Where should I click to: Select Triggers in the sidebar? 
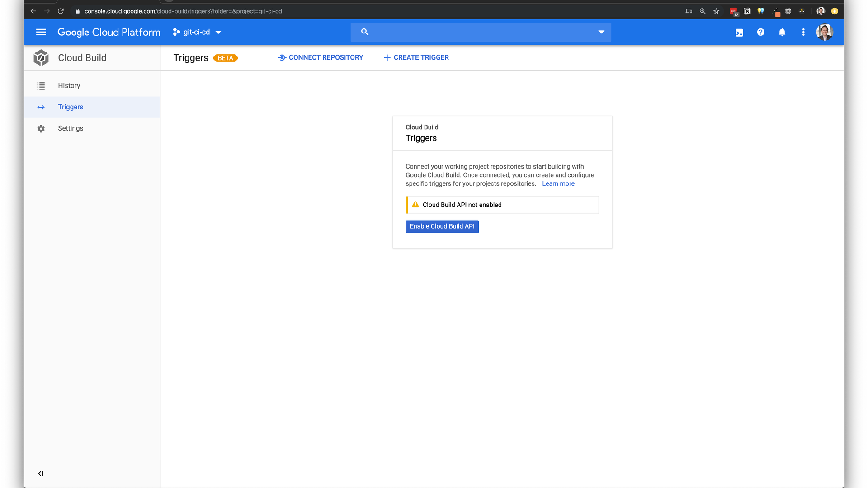point(71,107)
